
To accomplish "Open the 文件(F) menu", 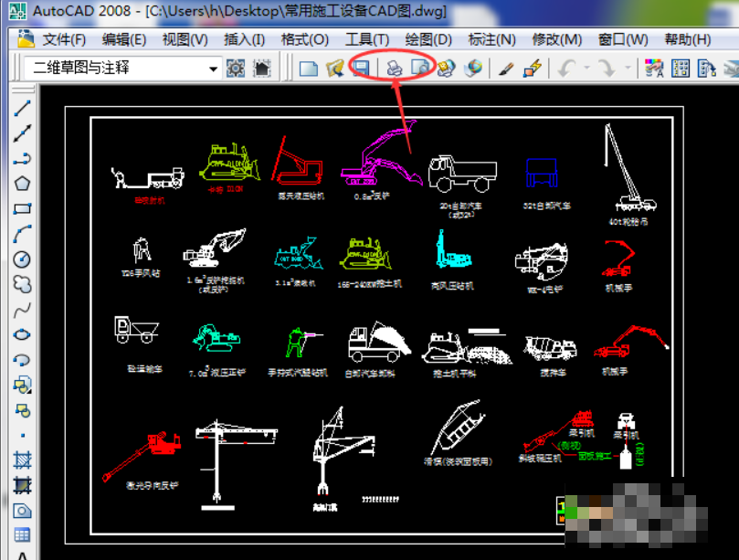I will pyautogui.click(x=64, y=39).
